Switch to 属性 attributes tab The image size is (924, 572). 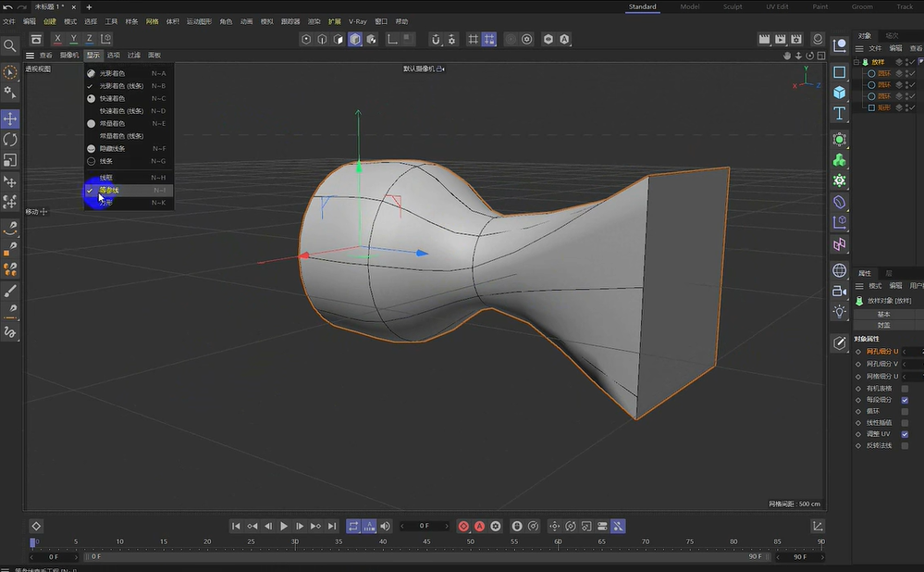point(865,274)
